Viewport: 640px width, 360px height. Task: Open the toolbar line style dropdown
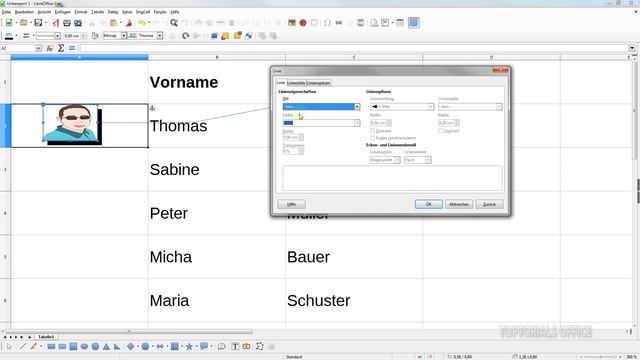[x=57, y=36]
